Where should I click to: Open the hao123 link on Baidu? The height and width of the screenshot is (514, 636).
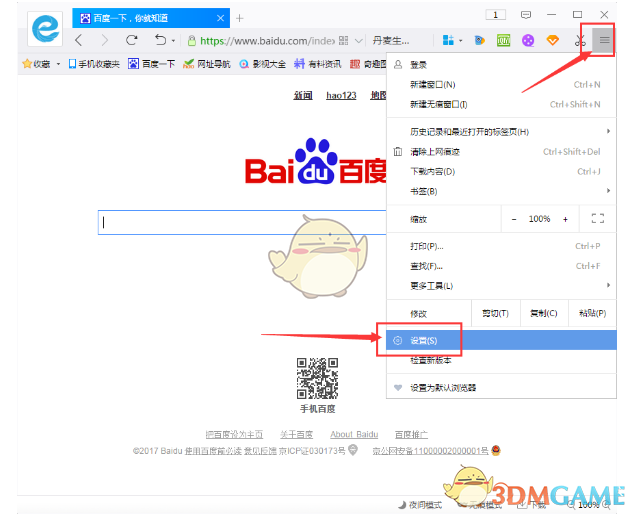pyautogui.click(x=341, y=95)
